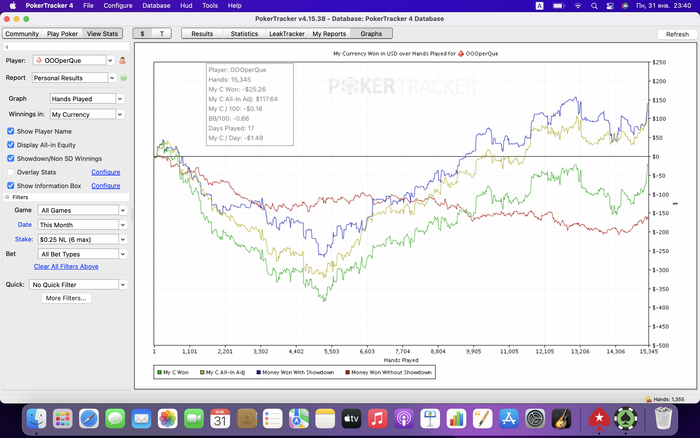Click the More Filters... button
The width and height of the screenshot is (700, 438).
pos(66,298)
